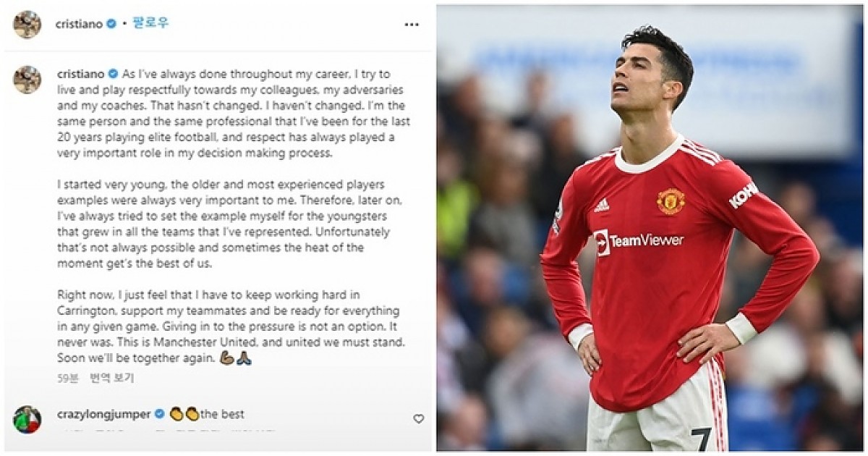Open the Ronaldo photo on the right
The image size is (868, 456).
[650, 228]
